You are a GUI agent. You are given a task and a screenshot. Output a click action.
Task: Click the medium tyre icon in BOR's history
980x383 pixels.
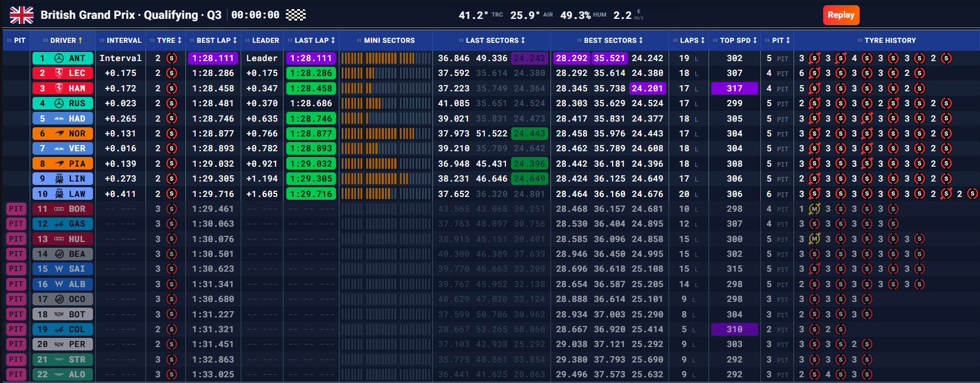814,209
